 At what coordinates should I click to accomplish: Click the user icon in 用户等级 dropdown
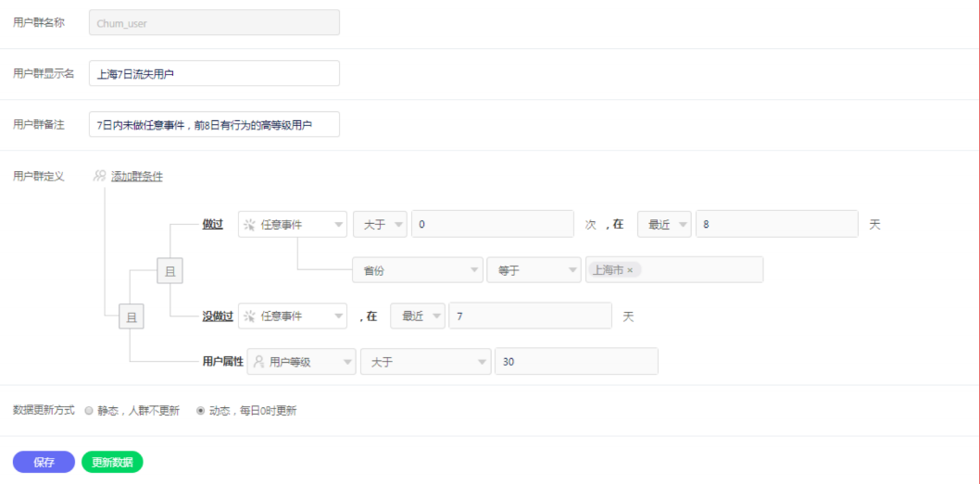(258, 362)
